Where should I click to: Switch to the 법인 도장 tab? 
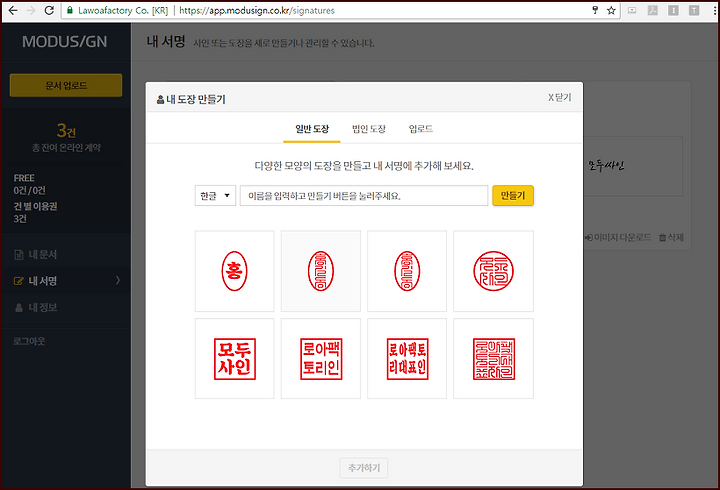(x=369, y=129)
